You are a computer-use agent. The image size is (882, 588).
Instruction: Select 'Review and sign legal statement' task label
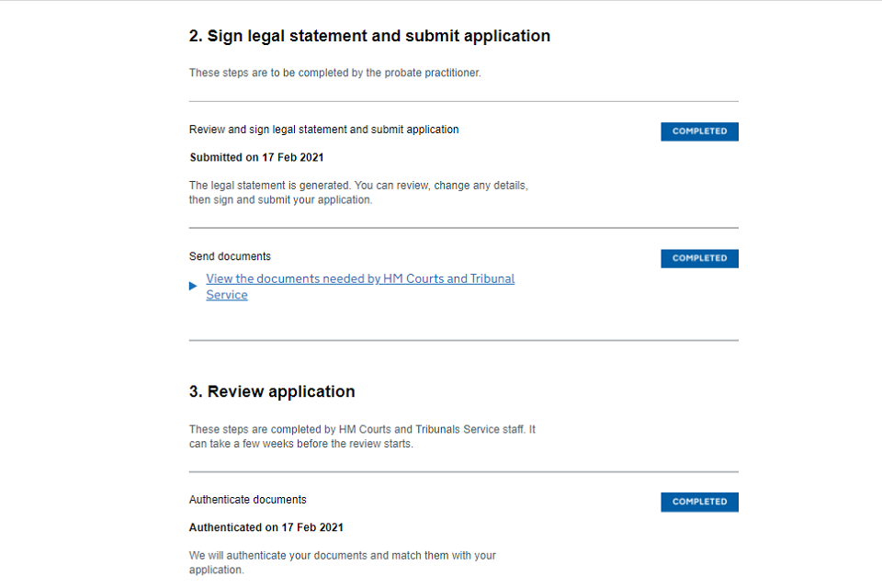(x=323, y=130)
